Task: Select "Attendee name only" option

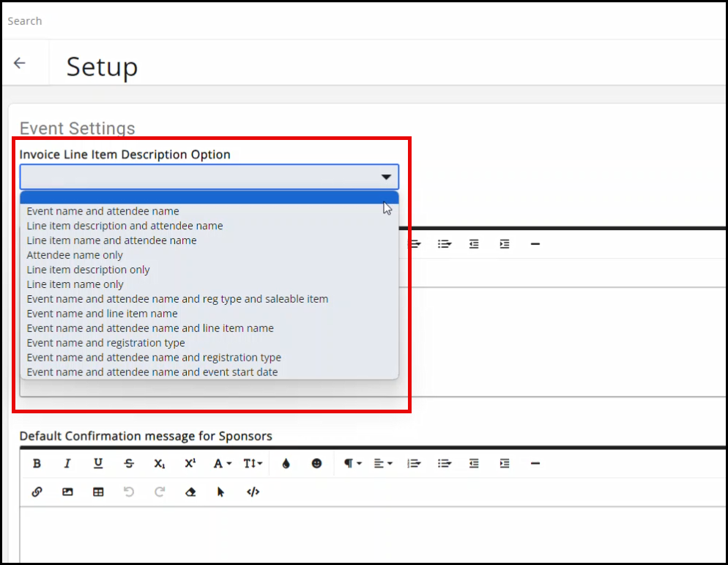Action: coord(75,255)
